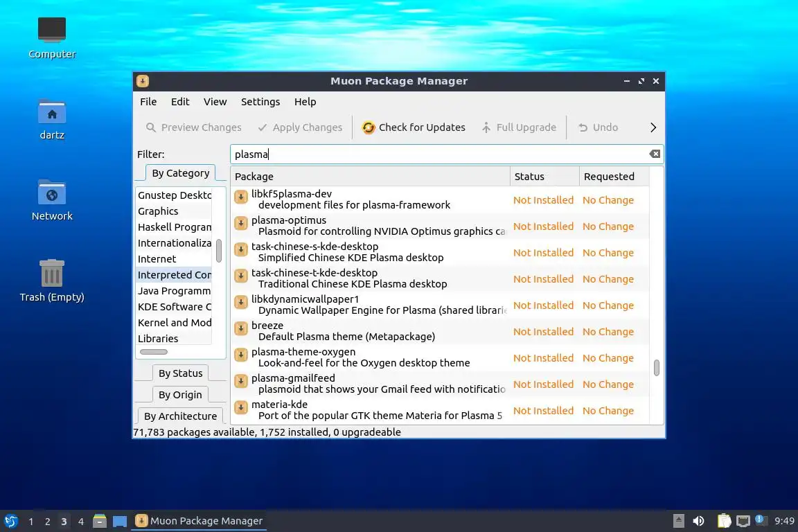The width and height of the screenshot is (798, 532).
Task: Switch to the By Status filter tab
Action: coord(181,373)
